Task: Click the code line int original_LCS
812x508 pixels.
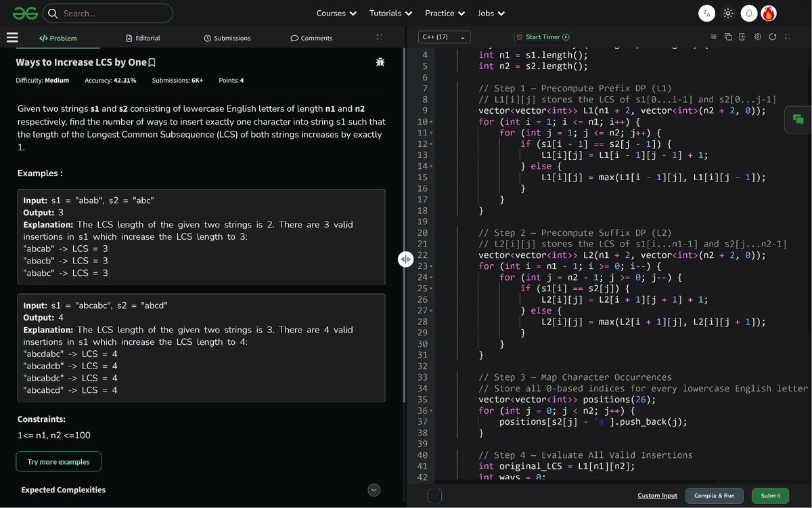Action: (557, 466)
